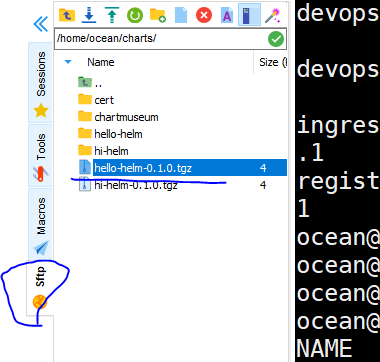Upload files to current folder icon

(x=112, y=15)
